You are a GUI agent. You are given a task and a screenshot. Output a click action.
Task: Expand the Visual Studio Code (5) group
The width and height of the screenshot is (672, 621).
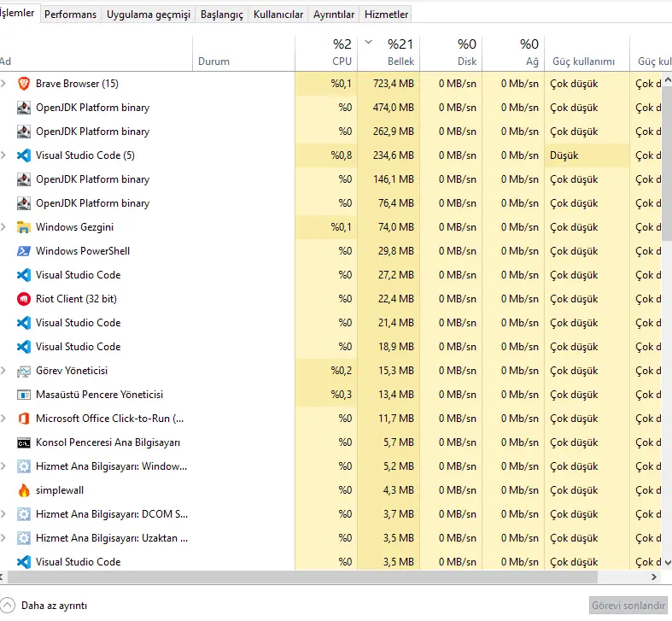3,155
